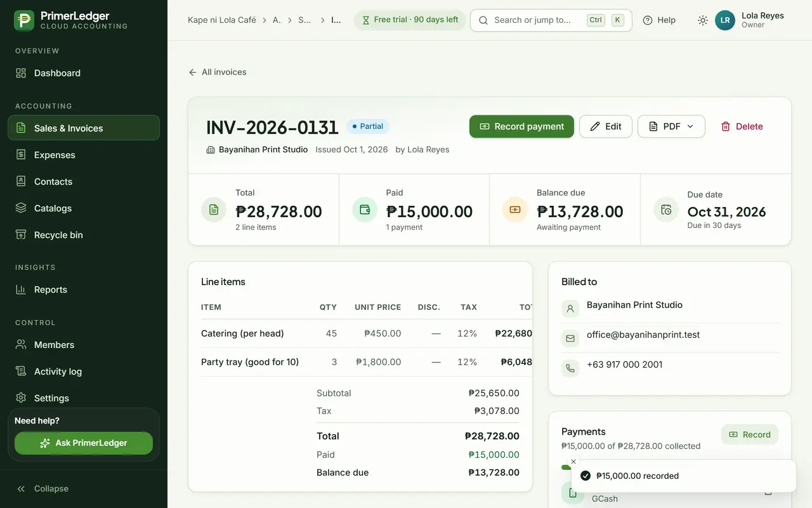Click the Partial status badge

coord(368,126)
